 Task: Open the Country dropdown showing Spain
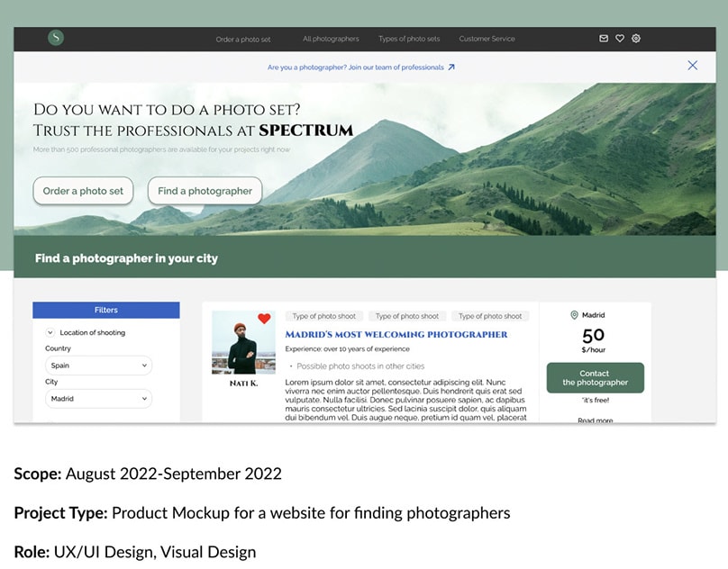[x=97, y=366]
